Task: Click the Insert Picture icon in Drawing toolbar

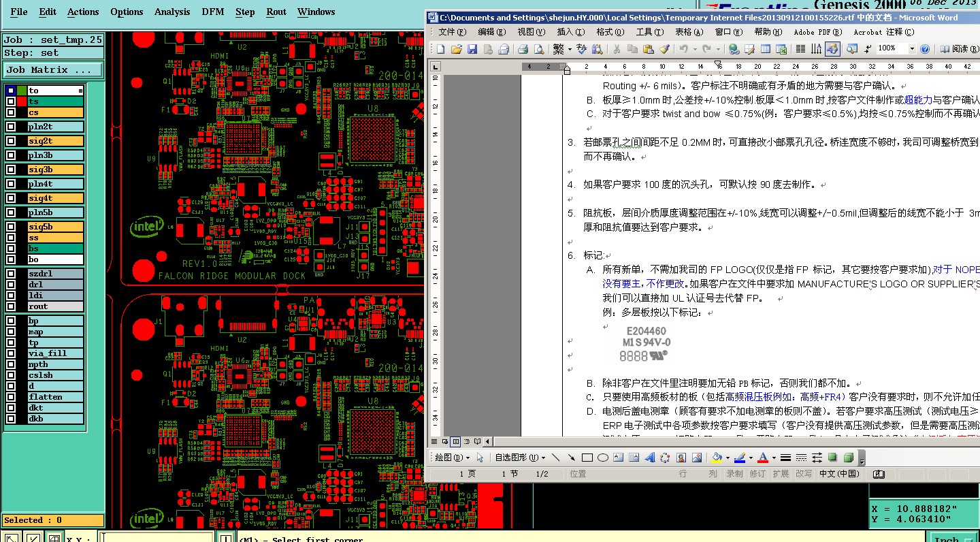Action: (x=697, y=458)
